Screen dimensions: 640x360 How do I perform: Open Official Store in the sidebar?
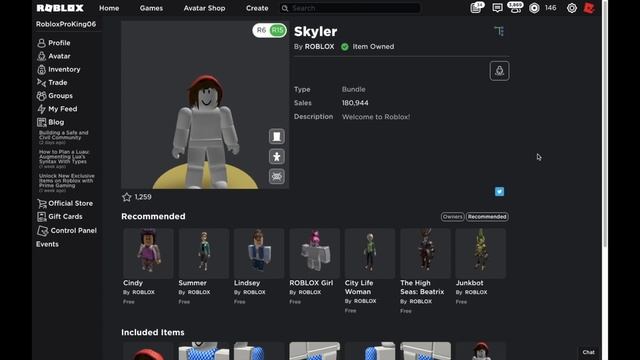65,203
